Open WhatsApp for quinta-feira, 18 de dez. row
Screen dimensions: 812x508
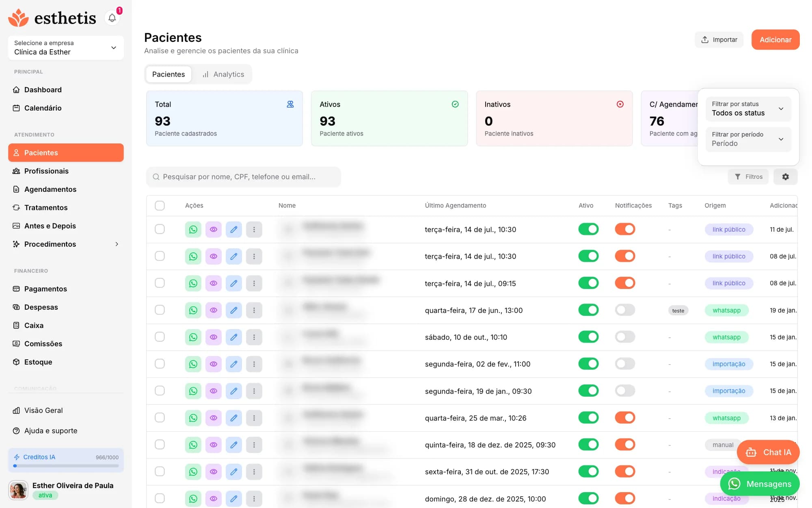(x=193, y=445)
